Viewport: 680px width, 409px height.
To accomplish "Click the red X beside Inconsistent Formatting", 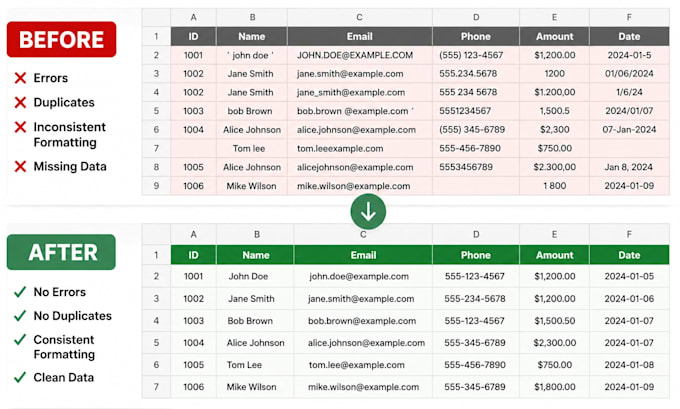I will (20, 127).
